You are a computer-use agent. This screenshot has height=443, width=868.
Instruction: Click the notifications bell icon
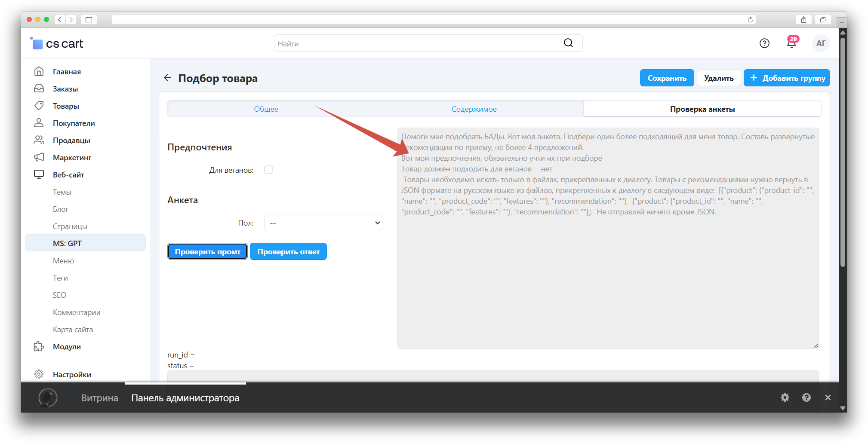point(791,43)
